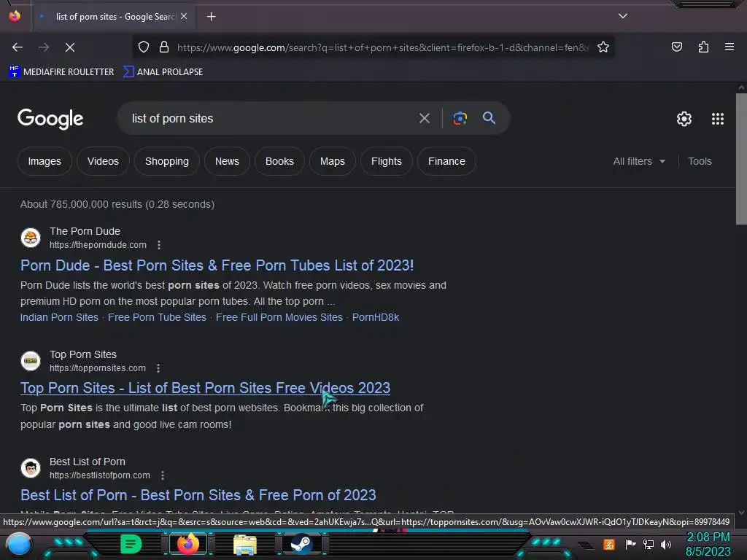Click the third result's site favicon
Image resolution: width=747 pixels, height=560 pixels.
[x=31, y=468]
